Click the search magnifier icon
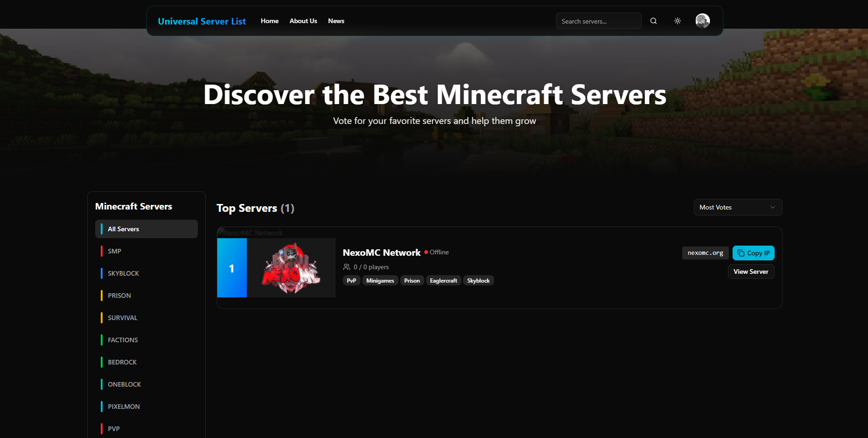This screenshot has width=868, height=438. pos(653,21)
